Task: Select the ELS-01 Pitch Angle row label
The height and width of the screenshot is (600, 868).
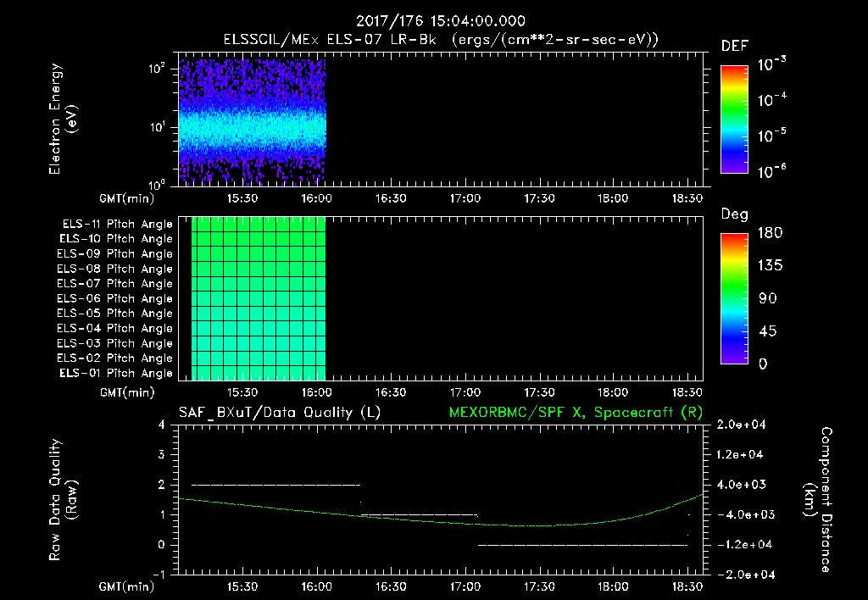Action: 115,373
